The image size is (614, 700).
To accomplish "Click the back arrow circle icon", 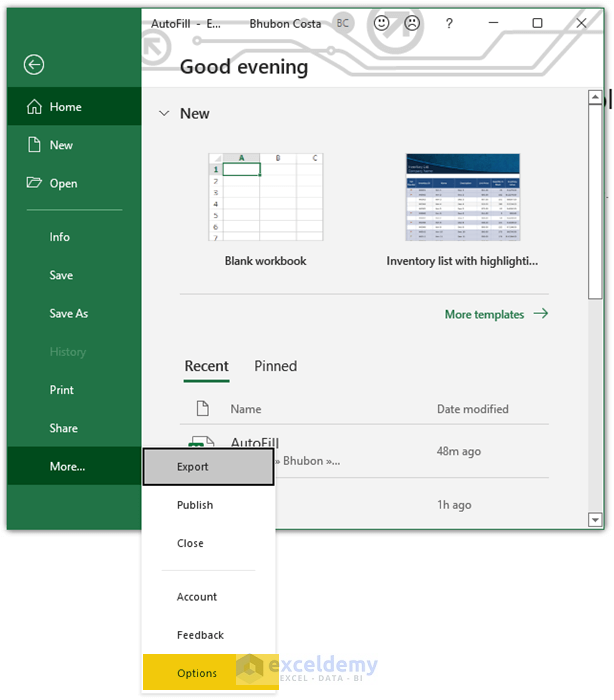I will [34, 65].
